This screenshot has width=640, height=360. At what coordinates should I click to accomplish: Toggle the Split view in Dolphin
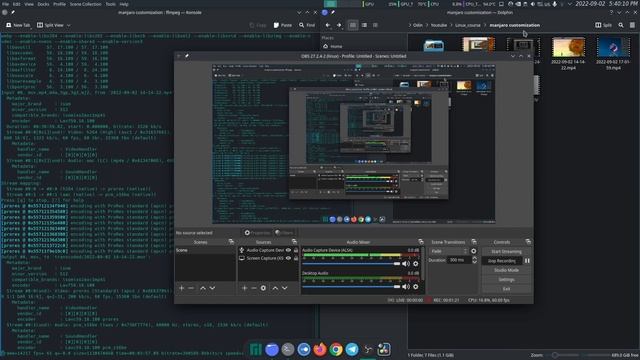603,25
